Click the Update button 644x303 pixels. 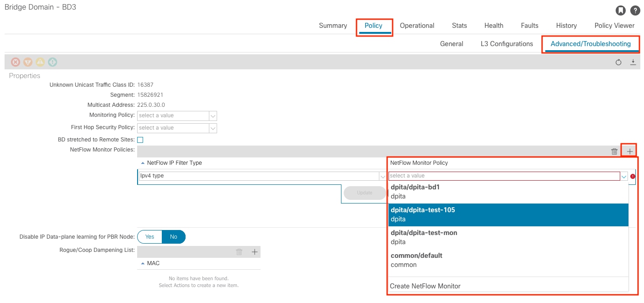tap(365, 193)
